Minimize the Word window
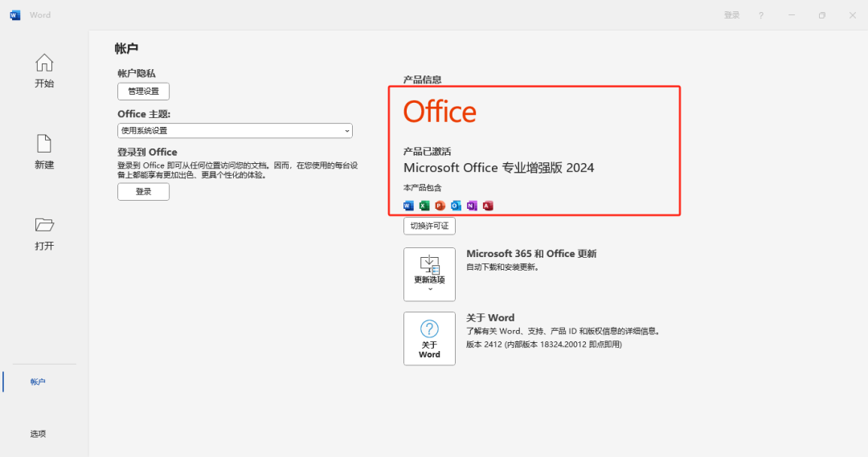The image size is (868, 457). [792, 15]
